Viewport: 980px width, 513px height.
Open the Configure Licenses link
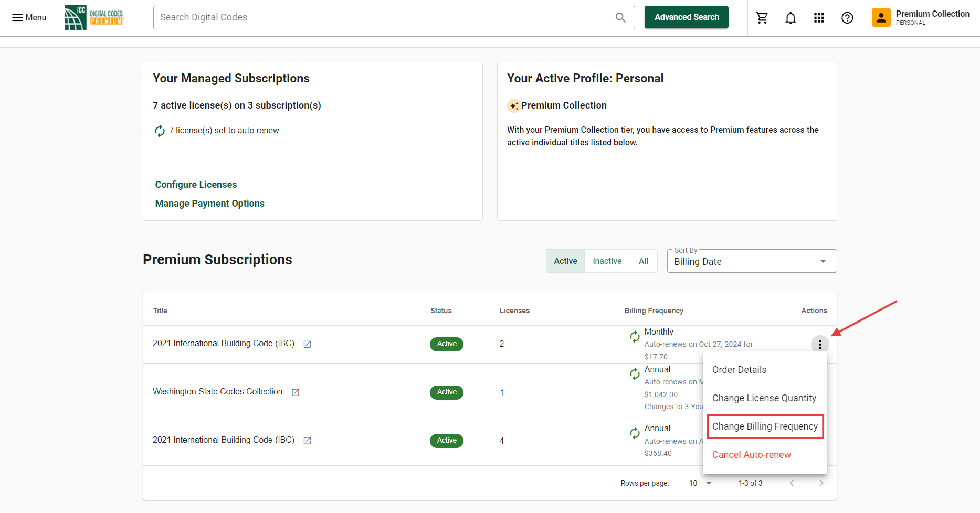[196, 185]
